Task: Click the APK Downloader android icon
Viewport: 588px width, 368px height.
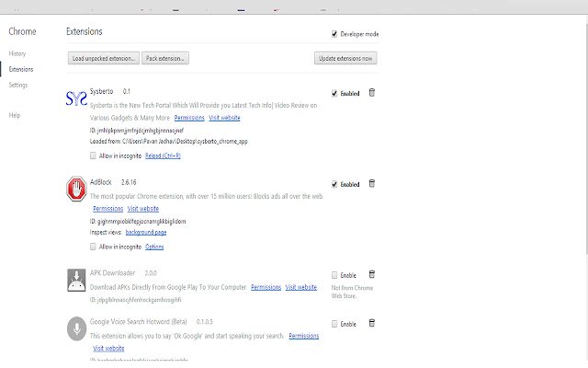Action: (x=76, y=280)
